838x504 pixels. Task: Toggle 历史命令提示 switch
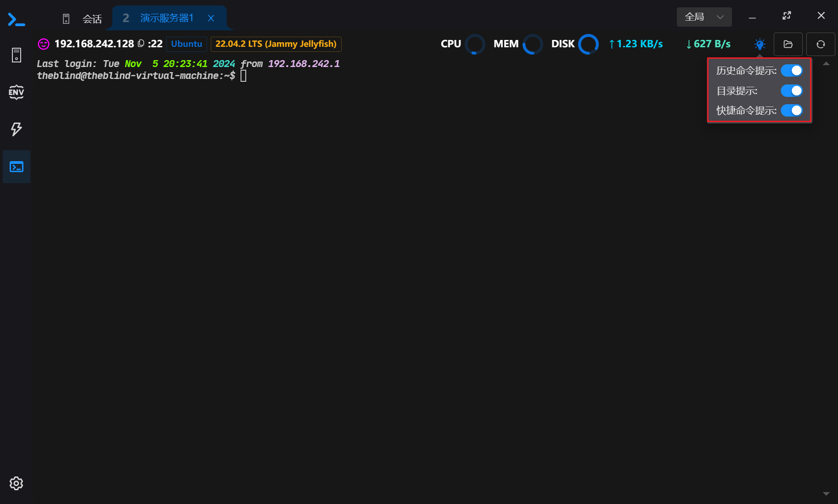tap(792, 70)
